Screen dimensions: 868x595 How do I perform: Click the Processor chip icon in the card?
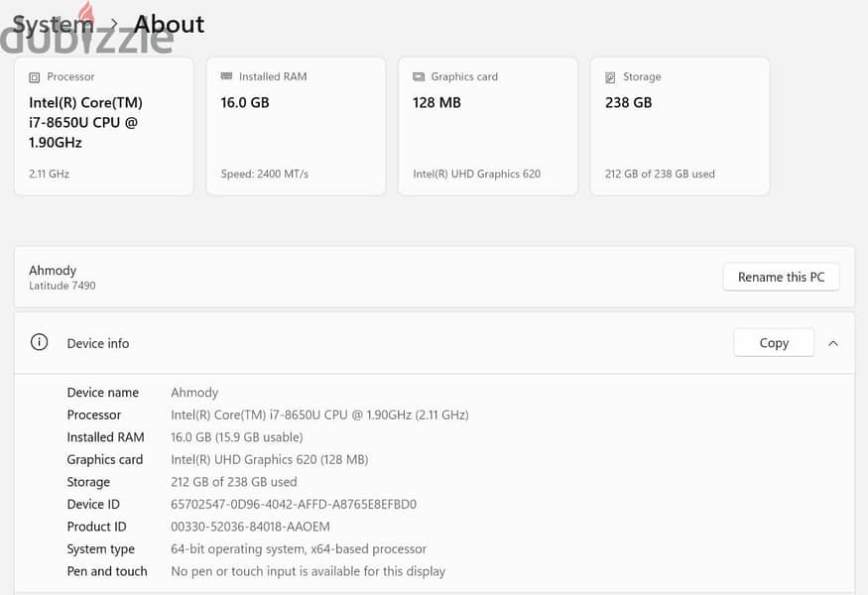(x=35, y=77)
